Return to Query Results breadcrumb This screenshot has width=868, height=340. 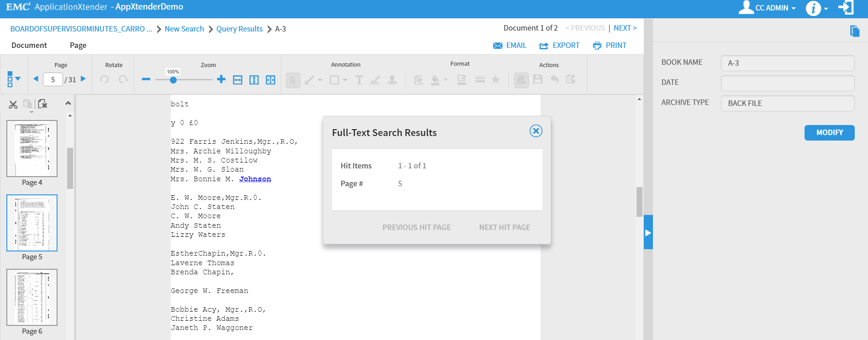click(240, 29)
